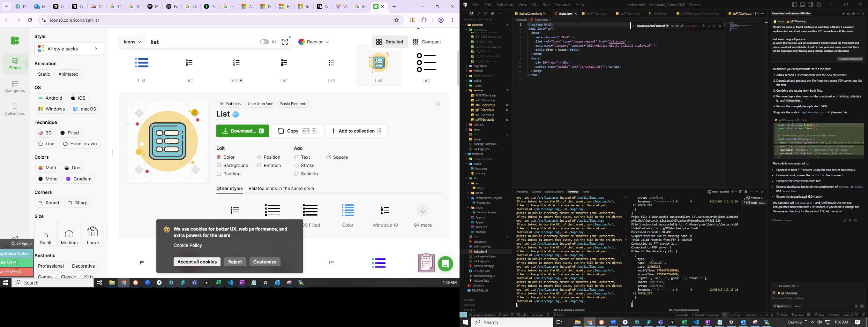Open Categories in icons8 sidebar
This screenshot has height=327, width=868.
[15, 87]
